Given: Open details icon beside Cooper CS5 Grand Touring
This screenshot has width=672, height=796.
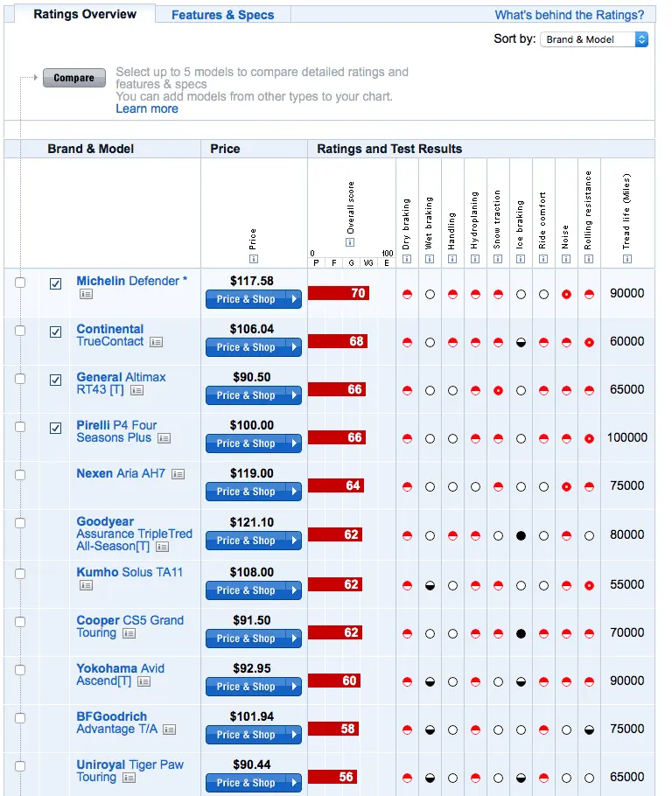Looking at the screenshot, I should point(129,633).
